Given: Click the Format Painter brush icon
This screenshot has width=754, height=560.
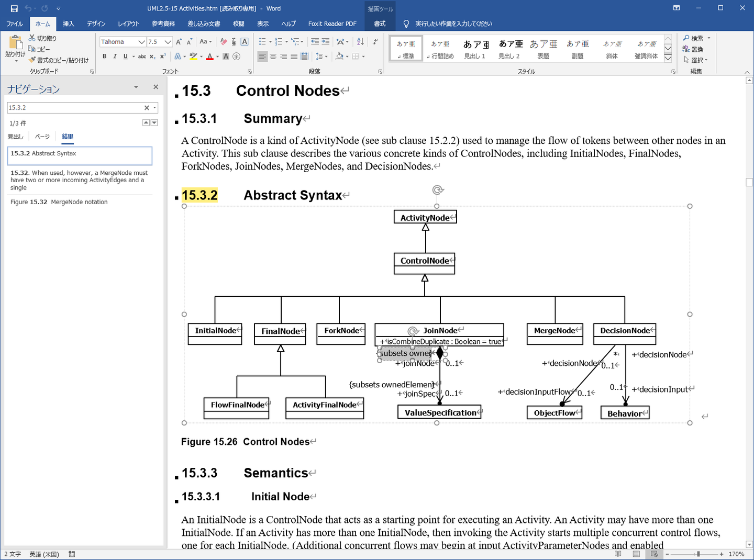Looking at the screenshot, I should tap(32, 60).
